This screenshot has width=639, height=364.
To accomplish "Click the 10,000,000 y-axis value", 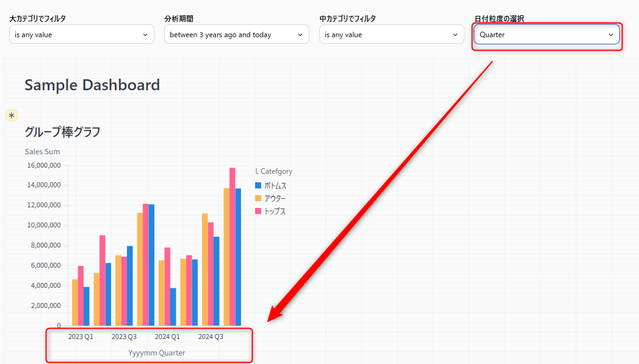I will pos(44,225).
